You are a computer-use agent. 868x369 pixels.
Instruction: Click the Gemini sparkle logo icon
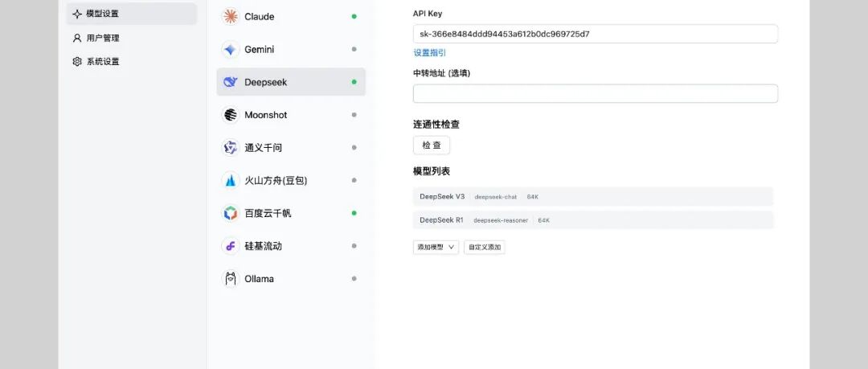click(230, 49)
